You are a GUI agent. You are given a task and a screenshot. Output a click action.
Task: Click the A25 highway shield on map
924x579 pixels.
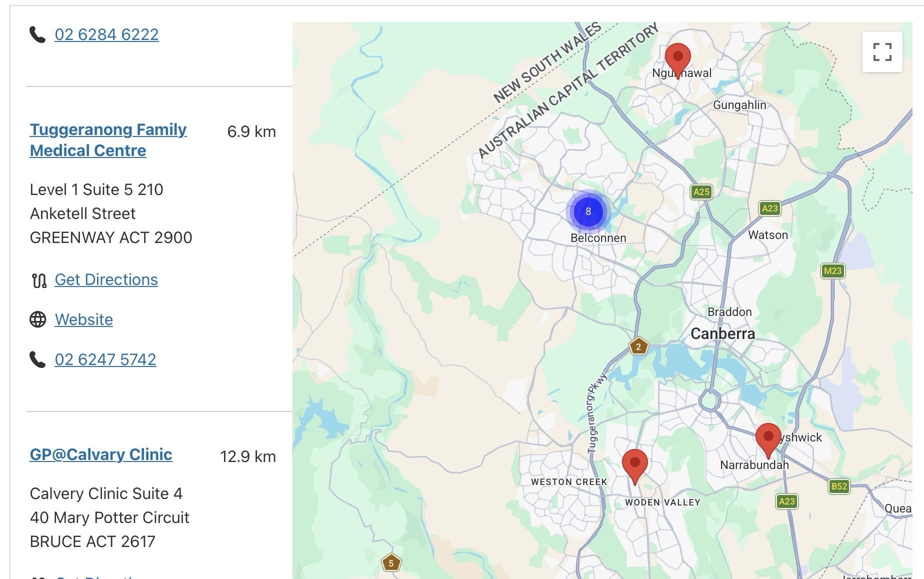(x=701, y=191)
